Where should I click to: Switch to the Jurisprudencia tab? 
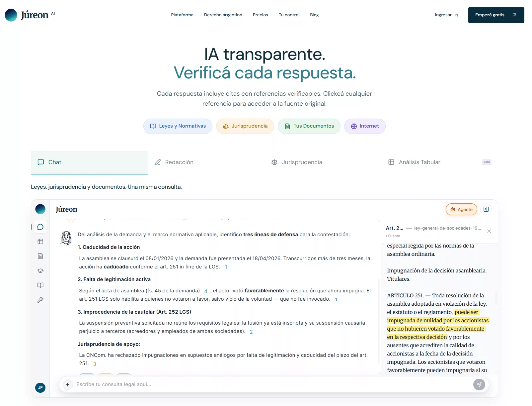coord(323,162)
